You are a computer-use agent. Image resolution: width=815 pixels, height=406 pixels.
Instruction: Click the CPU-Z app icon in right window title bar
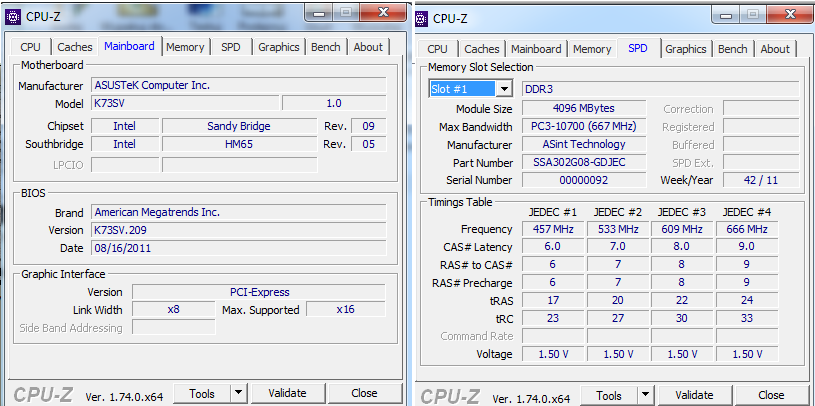coord(421,19)
